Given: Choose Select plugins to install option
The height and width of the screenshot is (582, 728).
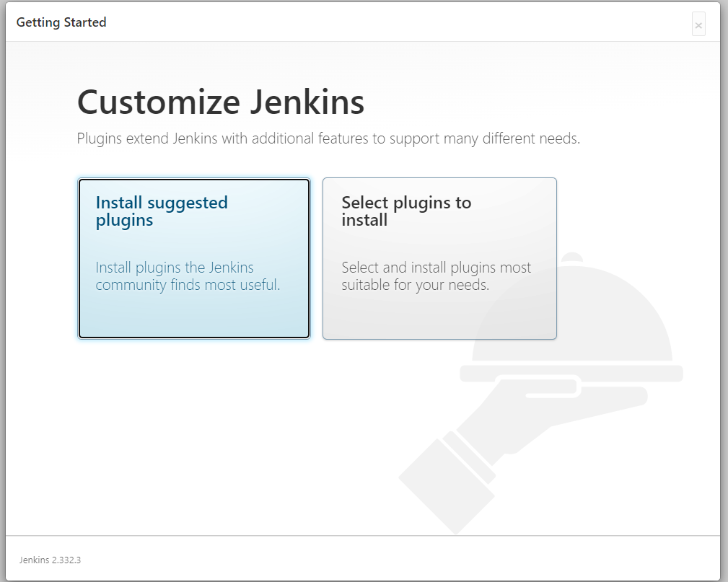Looking at the screenshot, I should 439,258.
